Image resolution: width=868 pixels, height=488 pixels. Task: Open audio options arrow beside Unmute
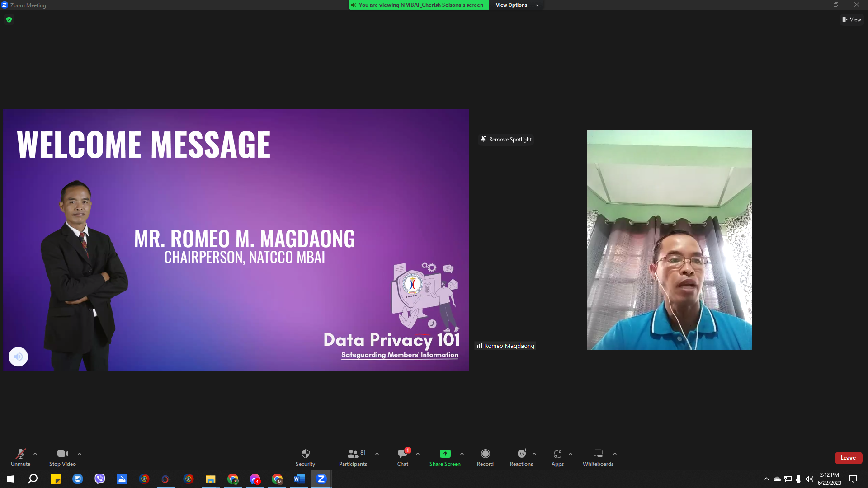coord(35,454)
